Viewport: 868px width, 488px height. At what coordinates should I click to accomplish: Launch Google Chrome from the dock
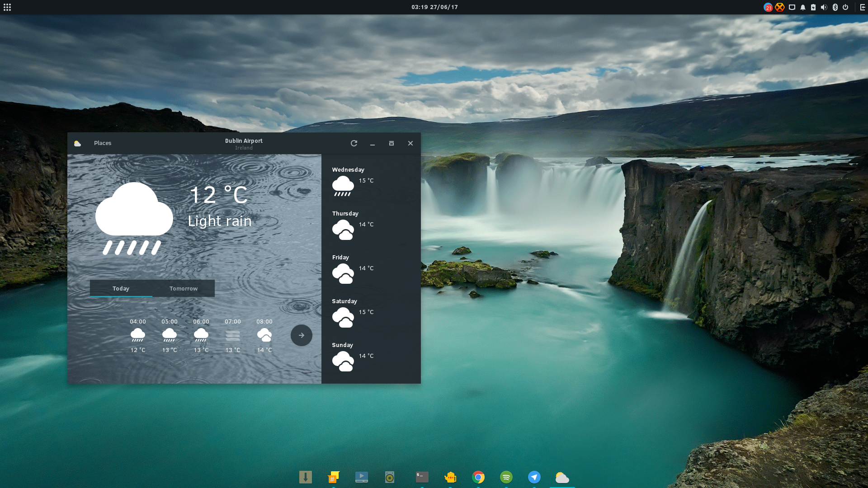478,477
